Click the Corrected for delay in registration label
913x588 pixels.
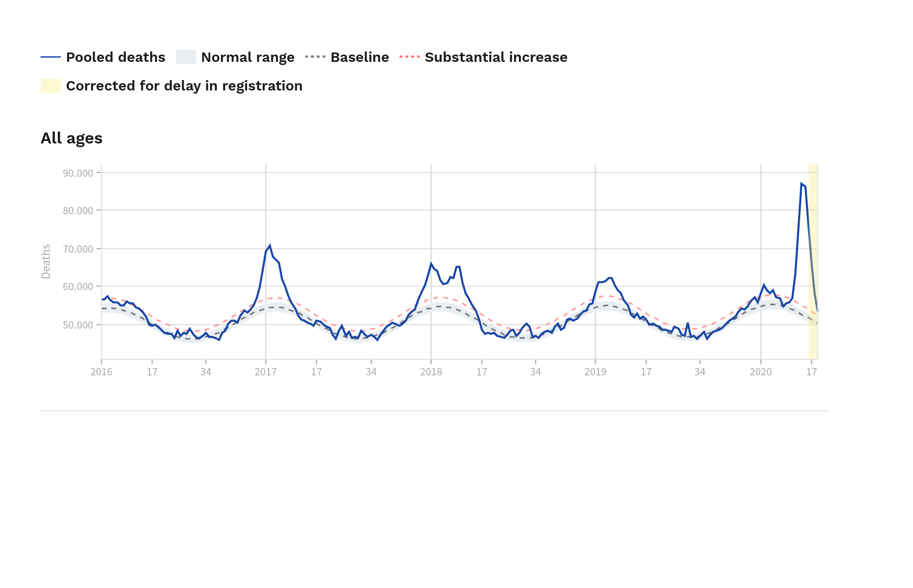184,86
